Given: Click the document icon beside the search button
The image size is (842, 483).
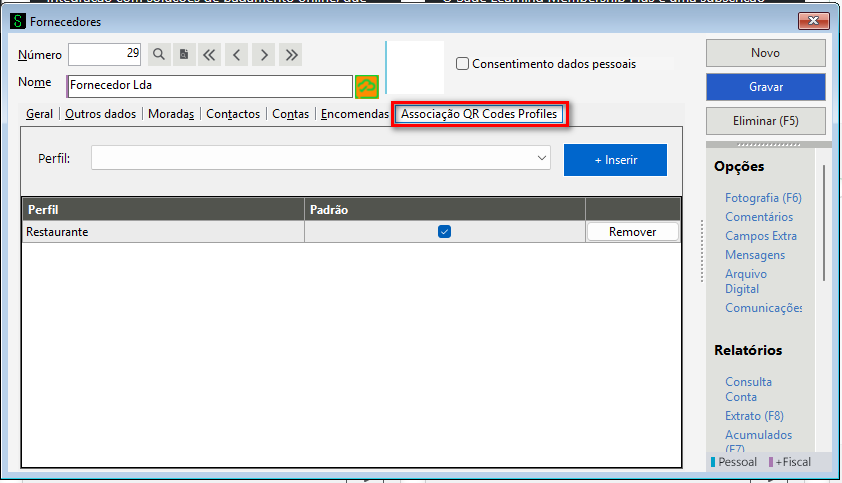Looking at the screenshot, I should pos(185,55).
